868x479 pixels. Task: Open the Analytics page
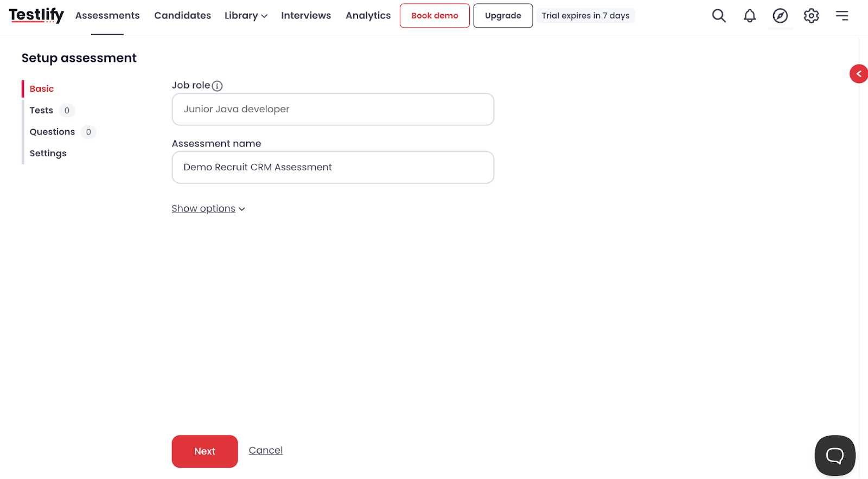click(368, 16)
